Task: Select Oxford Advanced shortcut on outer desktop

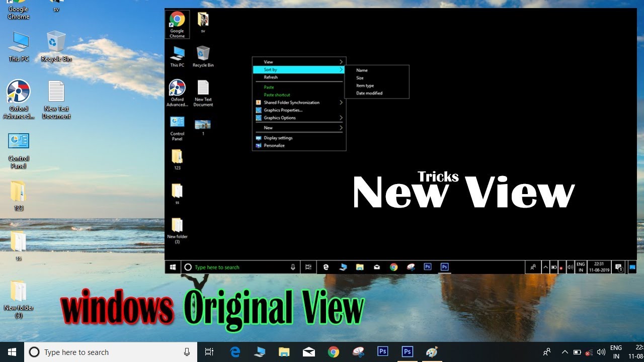Action: pyautogui.click(x=19, y=100)
